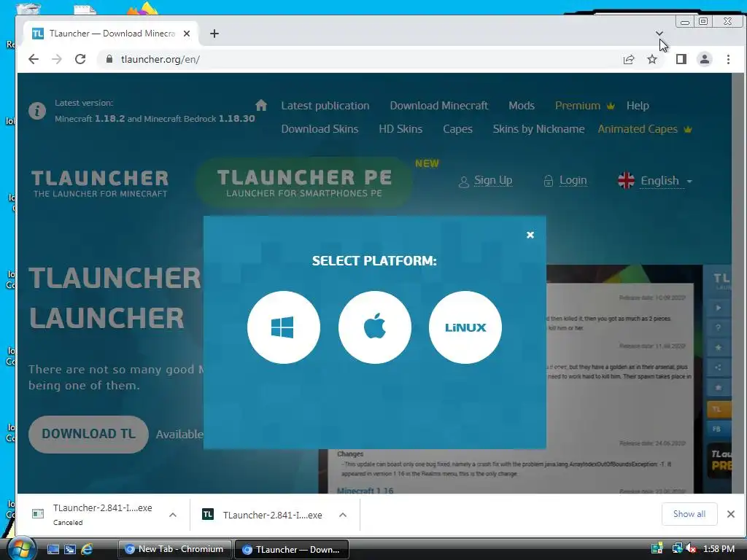Open the profile avatar button
This screenshot has height=560, width=747.
pyautogui.click(x=705, y=59)
